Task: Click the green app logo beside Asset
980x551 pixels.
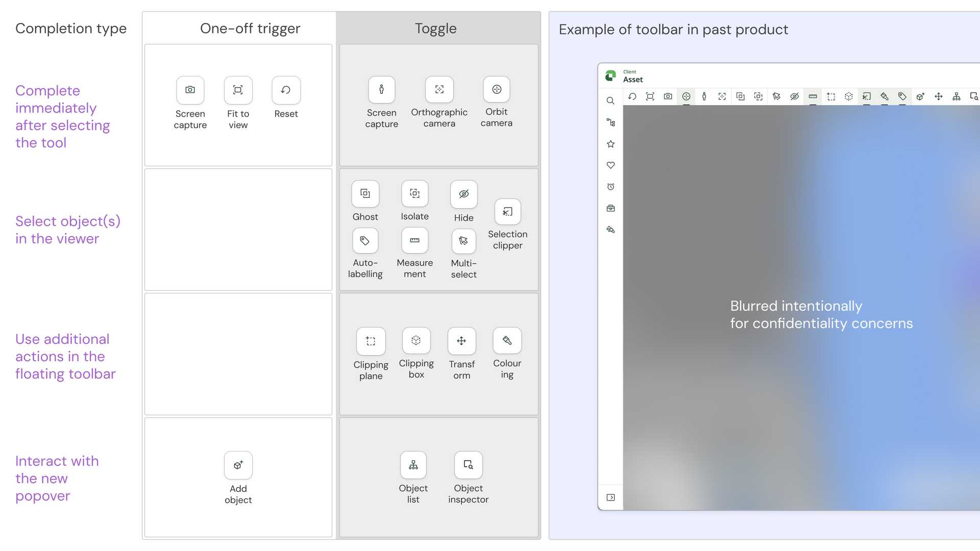Action: 610,76
